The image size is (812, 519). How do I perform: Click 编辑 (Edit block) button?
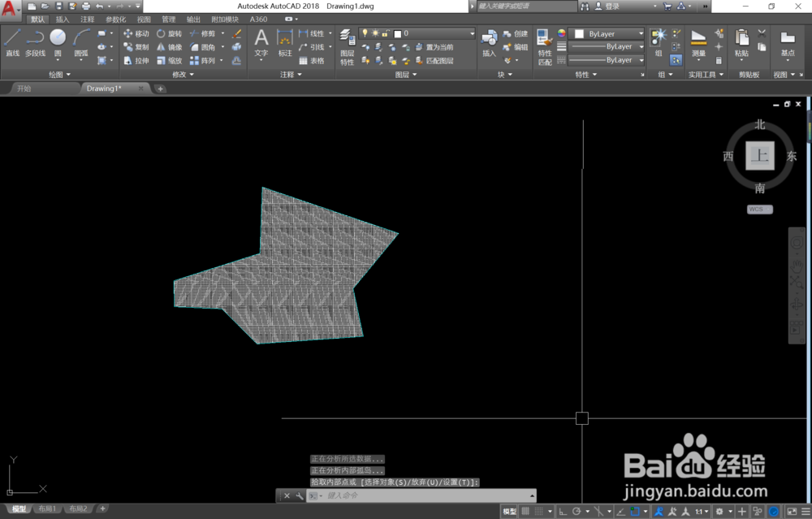click(515, 47)
